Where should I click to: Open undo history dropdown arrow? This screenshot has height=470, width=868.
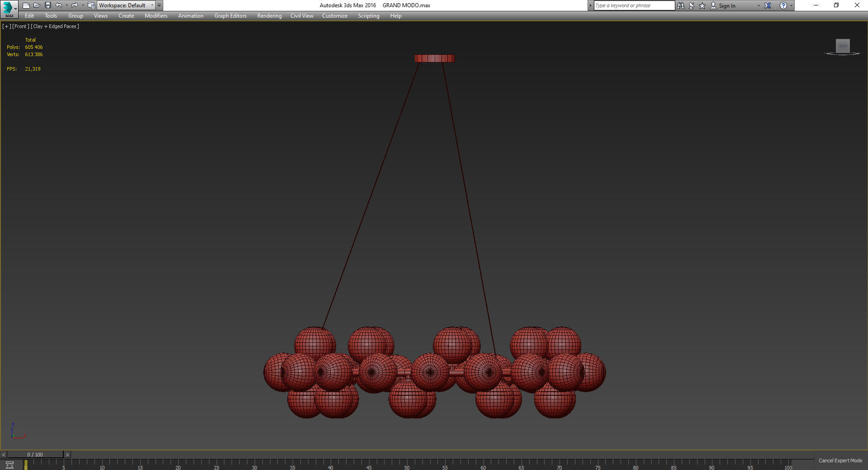[x=66, y=5]
